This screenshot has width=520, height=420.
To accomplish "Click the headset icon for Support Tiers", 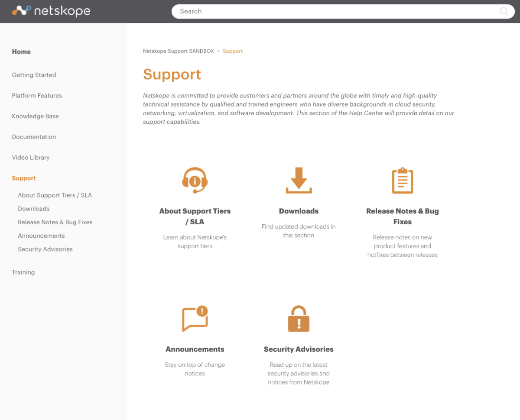I will [195, 180].
